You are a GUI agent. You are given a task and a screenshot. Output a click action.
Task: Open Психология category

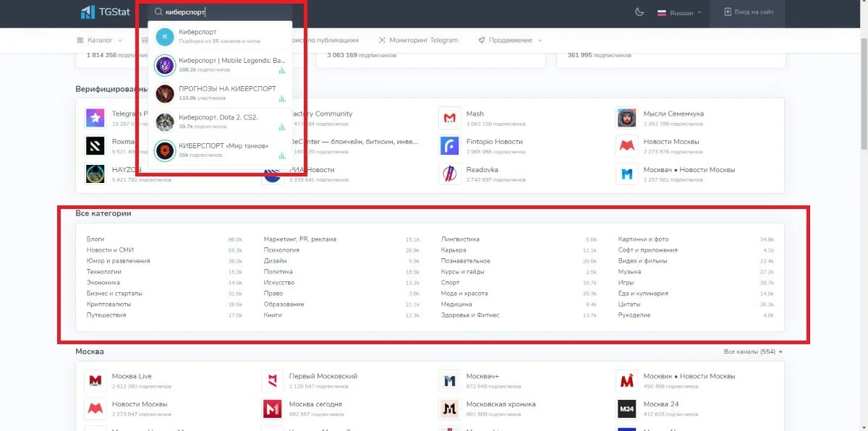point(281,249)
